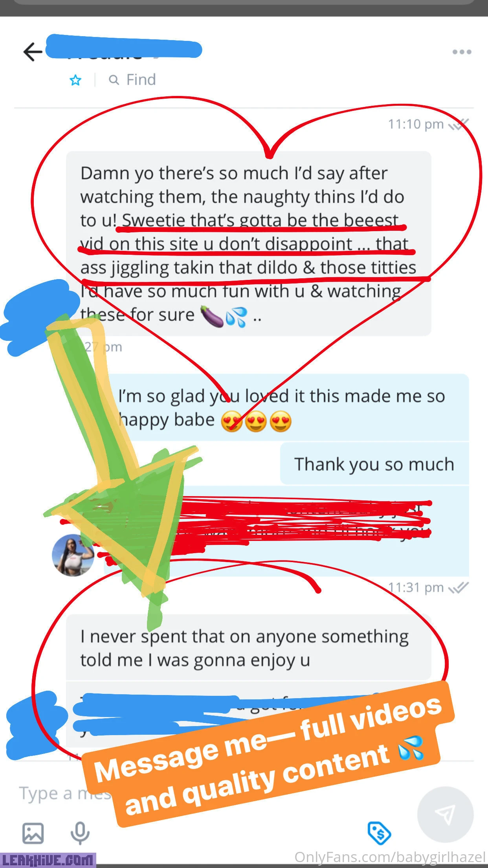Screen dimensions: 488x868
Task: Tap the 11:31 pm read receipt checkmarks
Action: (459, 587)
